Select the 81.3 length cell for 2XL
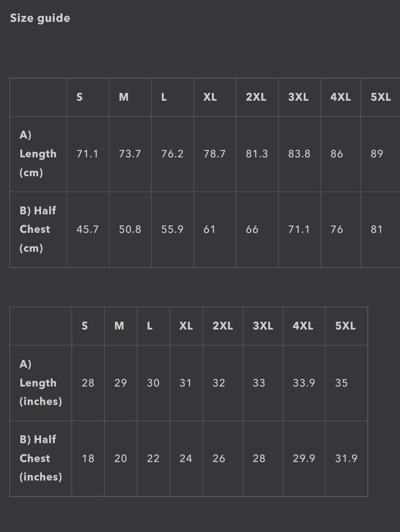The image size is (400, 532). point(257,154)
